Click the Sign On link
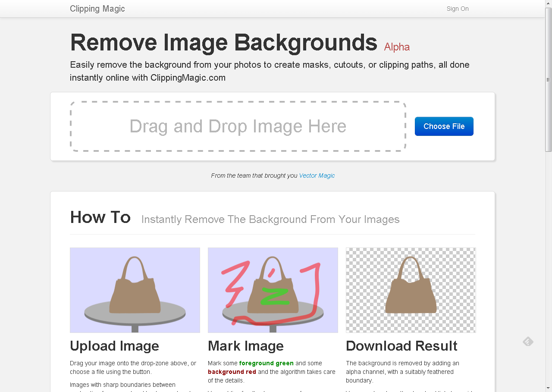The height and width of the screenshot is (392, 552). 457,9
